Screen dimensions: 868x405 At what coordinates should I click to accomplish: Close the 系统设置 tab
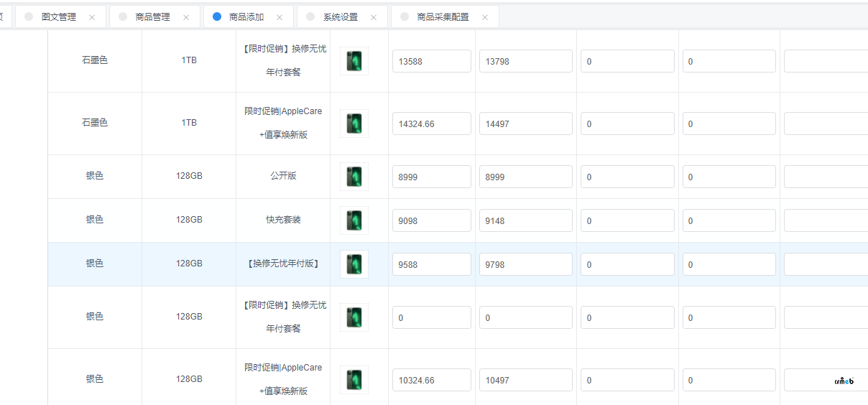(374, 17)
